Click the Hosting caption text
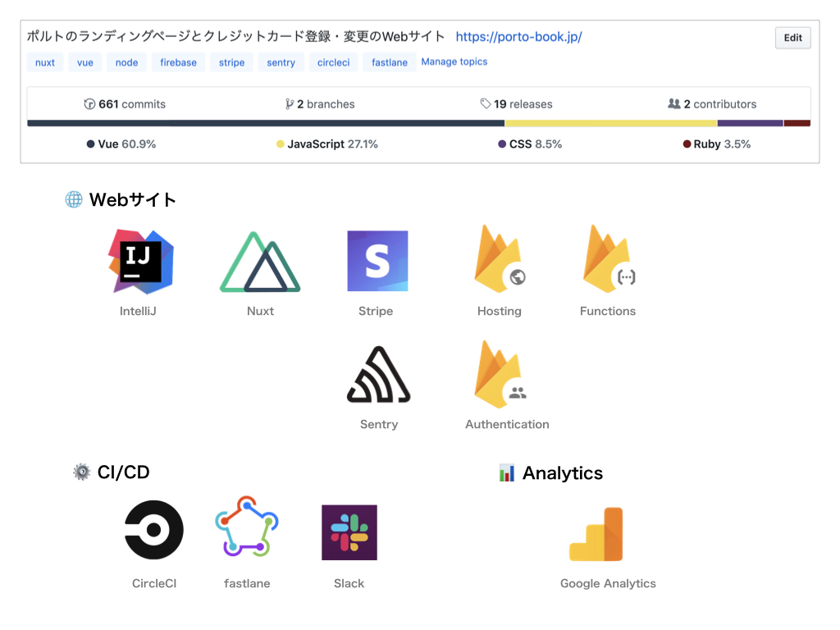 point(500,311)
